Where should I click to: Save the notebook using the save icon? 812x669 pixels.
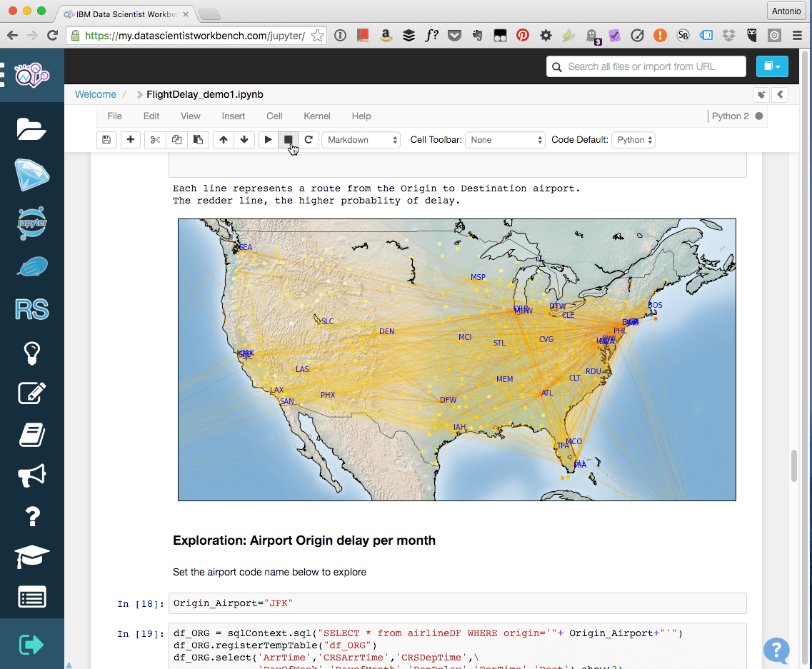click(106, 139)
